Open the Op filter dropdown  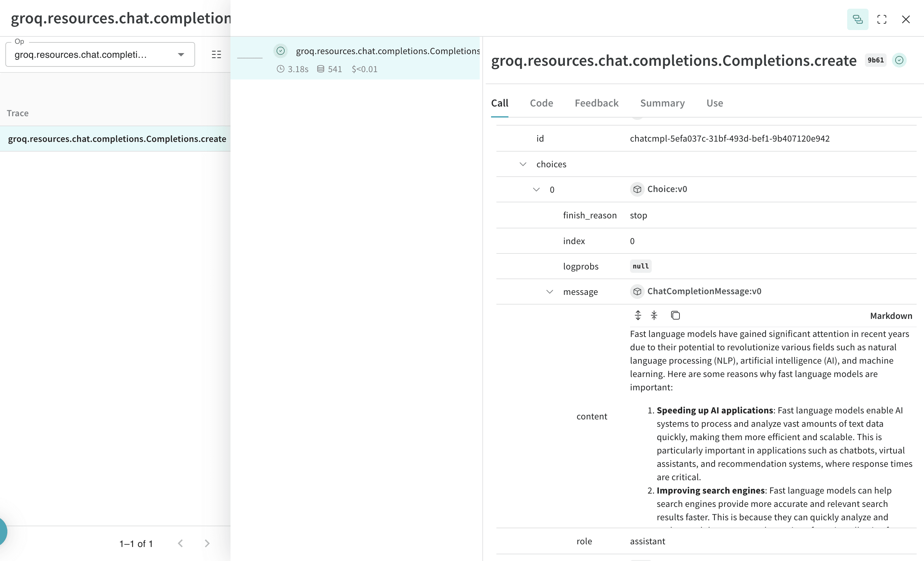(100, 55)
